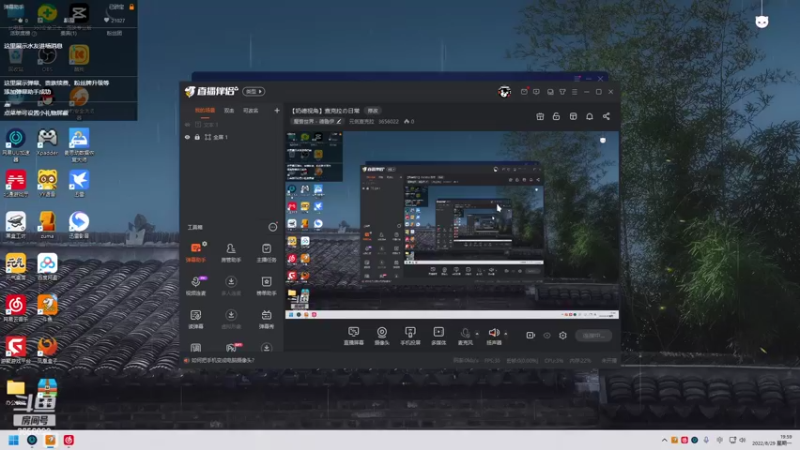
Task: Click the user avatar in 直播伴侣 title bar
Action: tap(504, 92)
